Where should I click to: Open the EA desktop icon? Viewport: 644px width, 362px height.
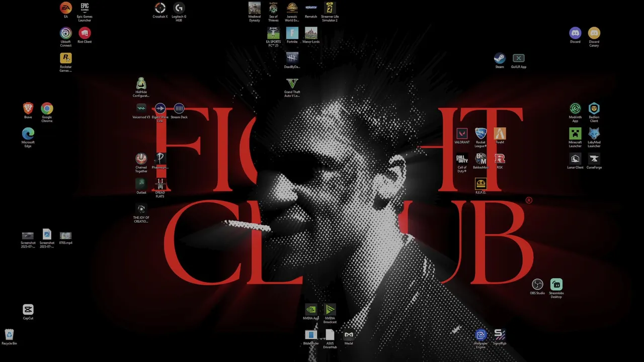pyautogui.click(x=65, y=8)
